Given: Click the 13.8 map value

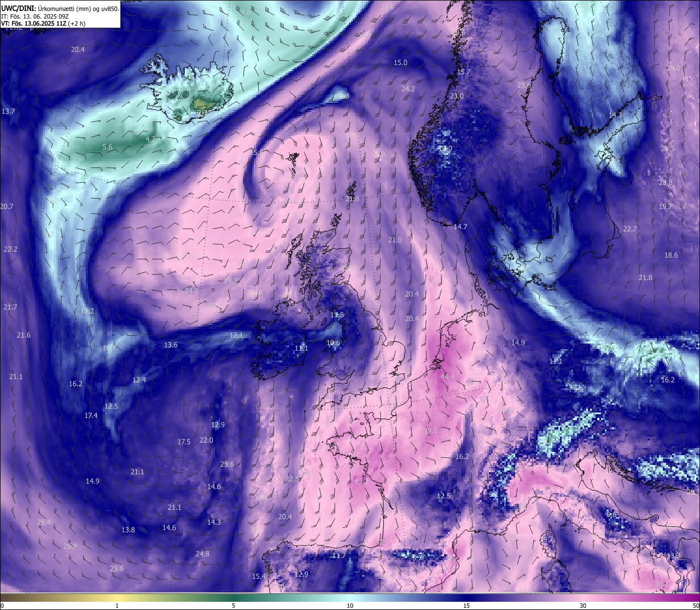Looking at the screenshot, I should [128, 530].
